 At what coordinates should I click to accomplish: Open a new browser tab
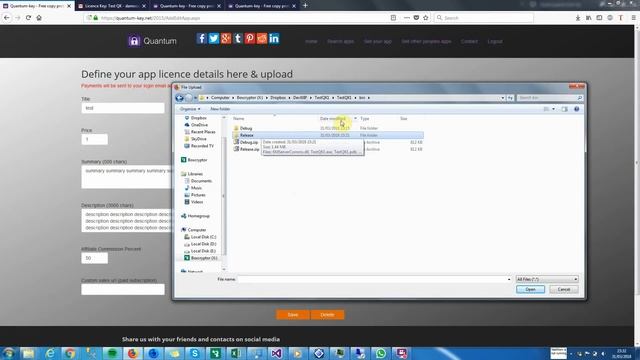(305, 6)
